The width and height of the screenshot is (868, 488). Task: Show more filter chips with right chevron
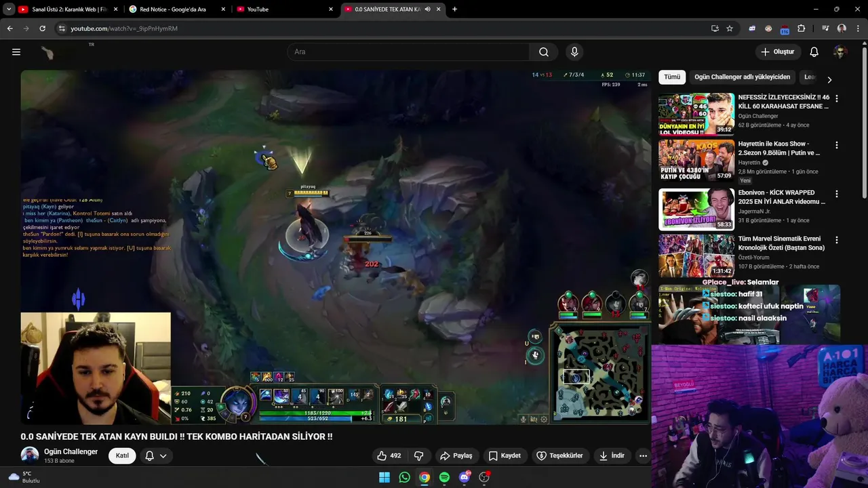(829, 79)
